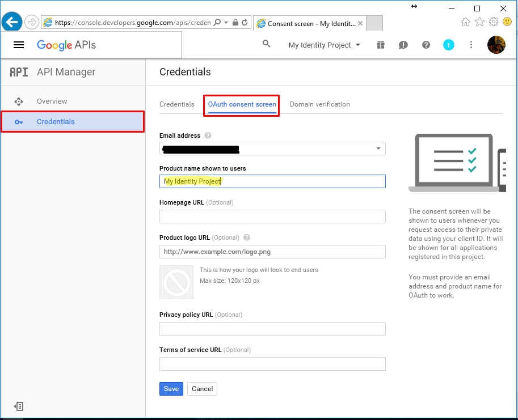The image size is (518, 420).
Task: Click the API Manager heading text
Action: pyautogui.click(x=66, y=72)
